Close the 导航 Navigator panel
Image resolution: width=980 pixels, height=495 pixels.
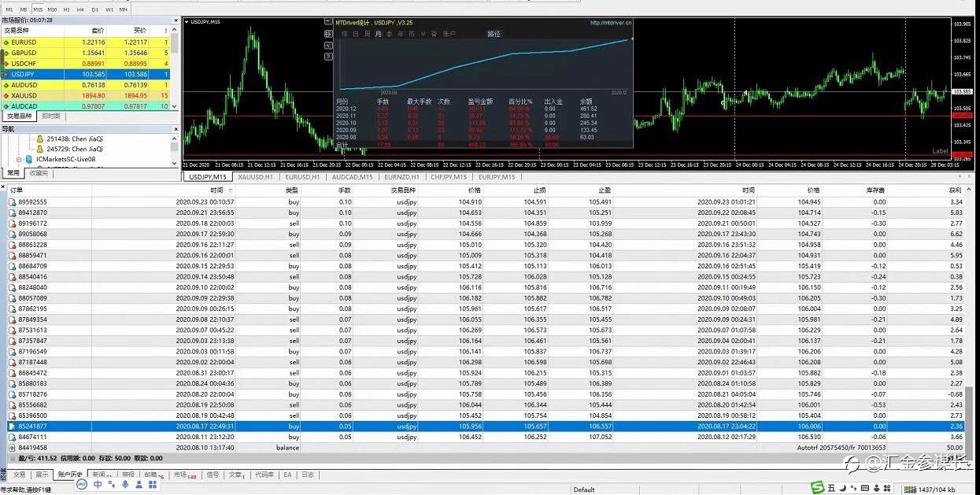coord(175,128)
